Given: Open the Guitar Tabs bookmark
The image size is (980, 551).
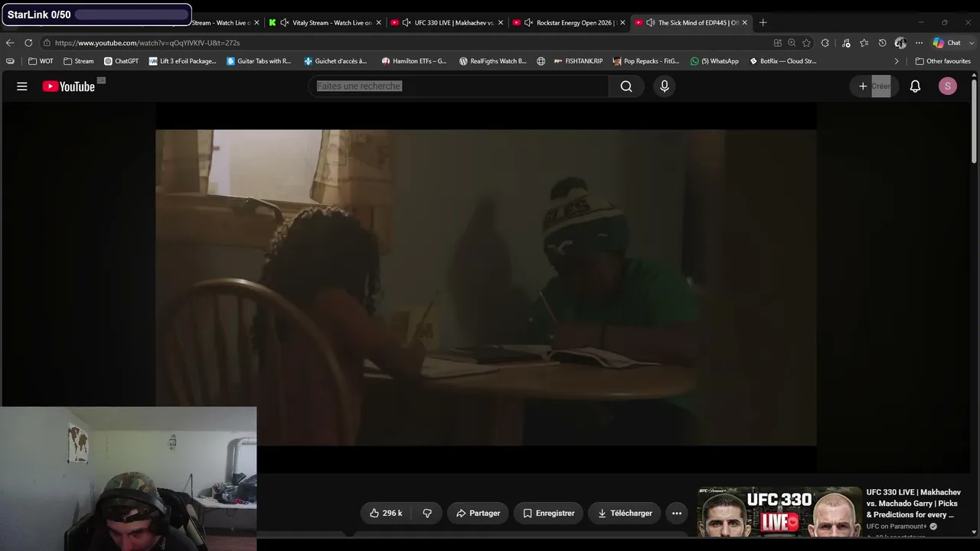Looking at the screenshot, I should coord(260,61).
